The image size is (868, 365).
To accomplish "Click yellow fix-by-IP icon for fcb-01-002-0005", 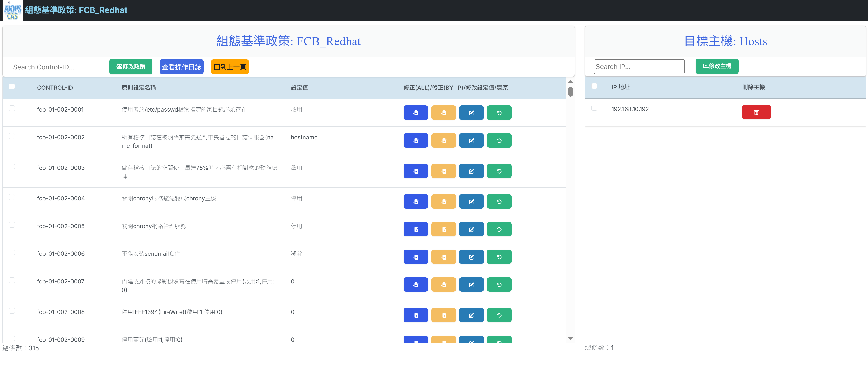I will click(443, 229).
